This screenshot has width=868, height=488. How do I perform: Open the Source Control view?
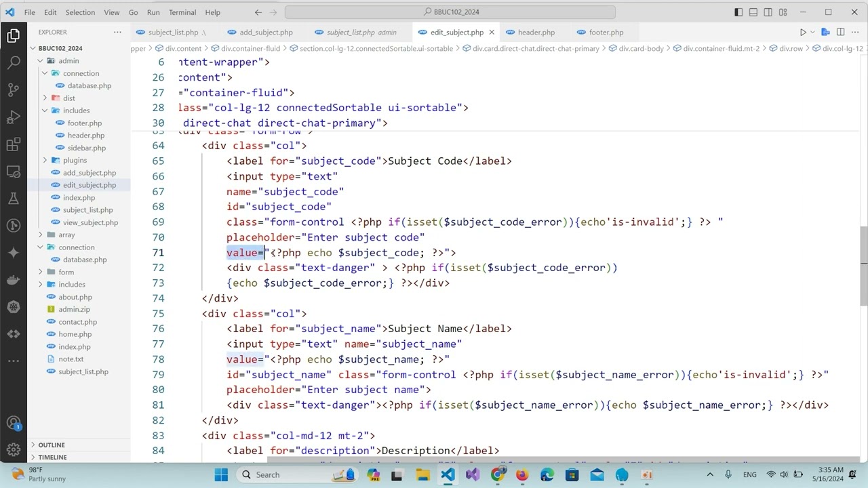(x=13, y=90)
